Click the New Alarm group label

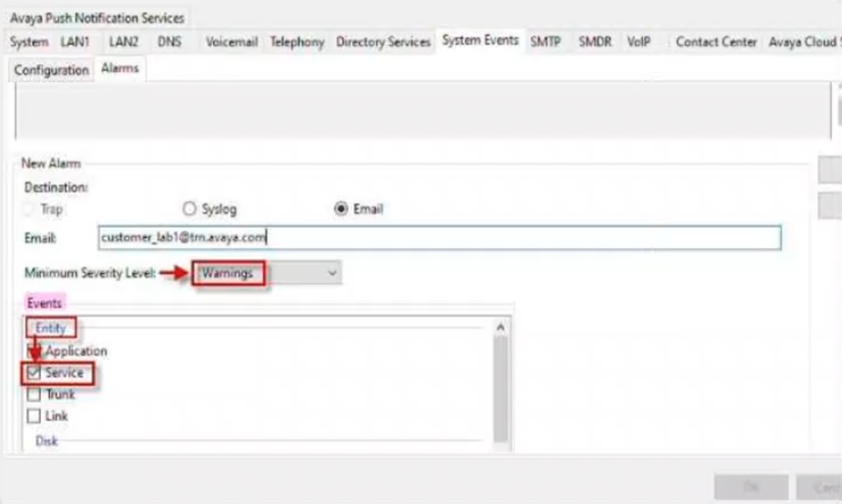pyautogui.click(x=51, y=163)
